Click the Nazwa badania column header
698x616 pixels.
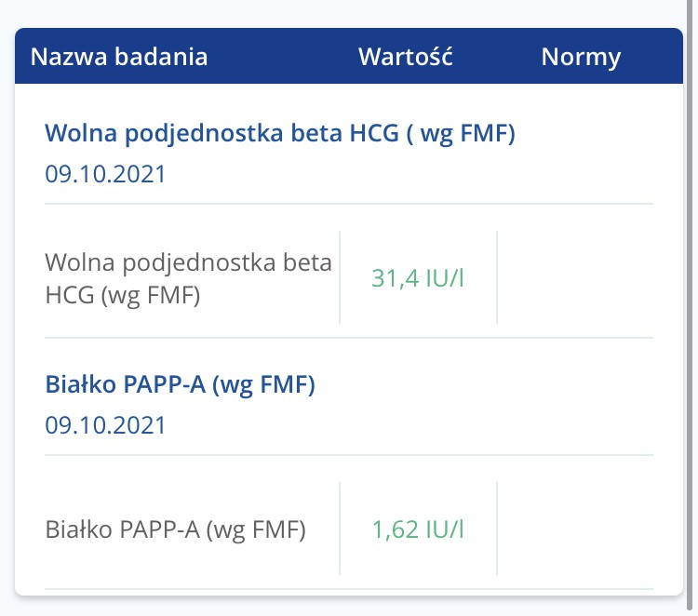[119, 57]
